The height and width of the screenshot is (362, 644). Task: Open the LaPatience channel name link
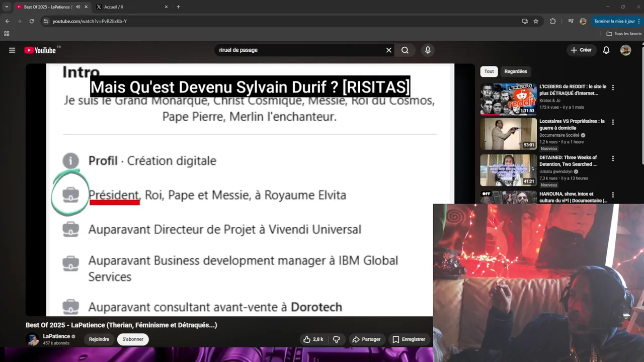(56, 336)
